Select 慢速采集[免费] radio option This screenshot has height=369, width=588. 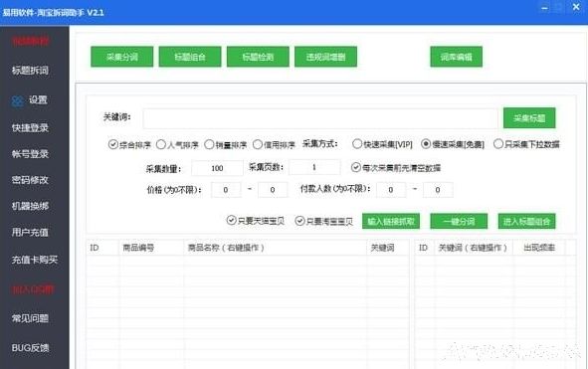453,144
